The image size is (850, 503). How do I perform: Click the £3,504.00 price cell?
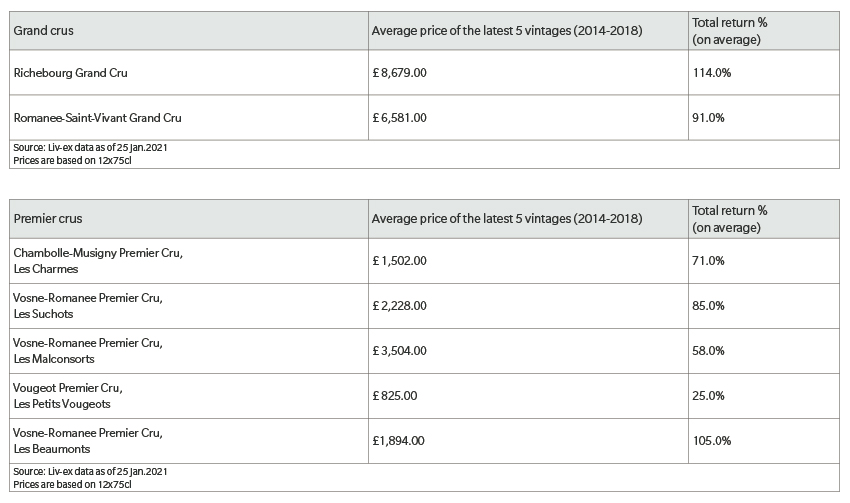[x=528, y=351]
